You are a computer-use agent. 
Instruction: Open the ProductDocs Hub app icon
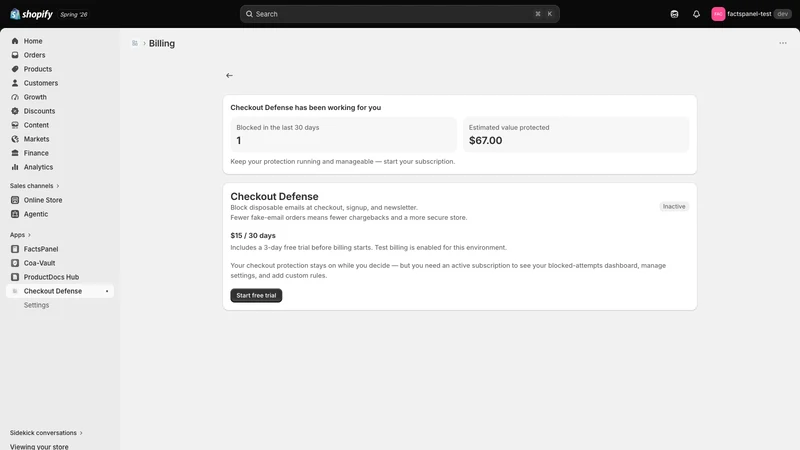tap(15, 277)
